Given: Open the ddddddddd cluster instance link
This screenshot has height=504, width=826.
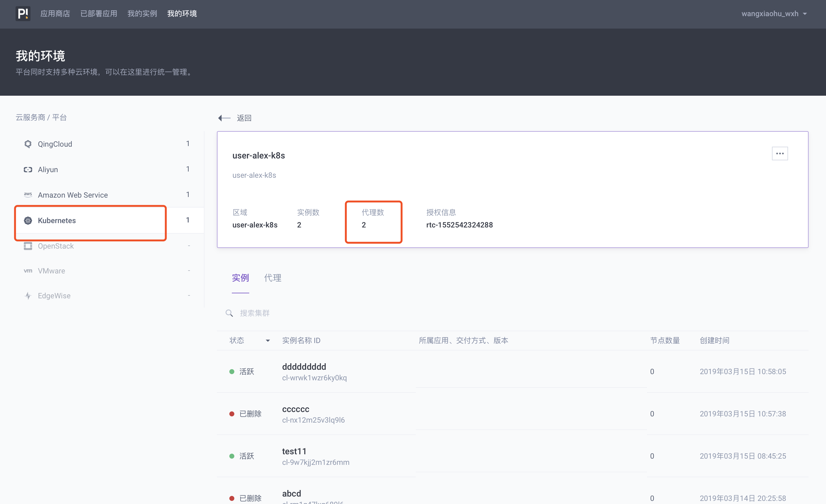Looking at the screenshot, I should pos(304,366).
